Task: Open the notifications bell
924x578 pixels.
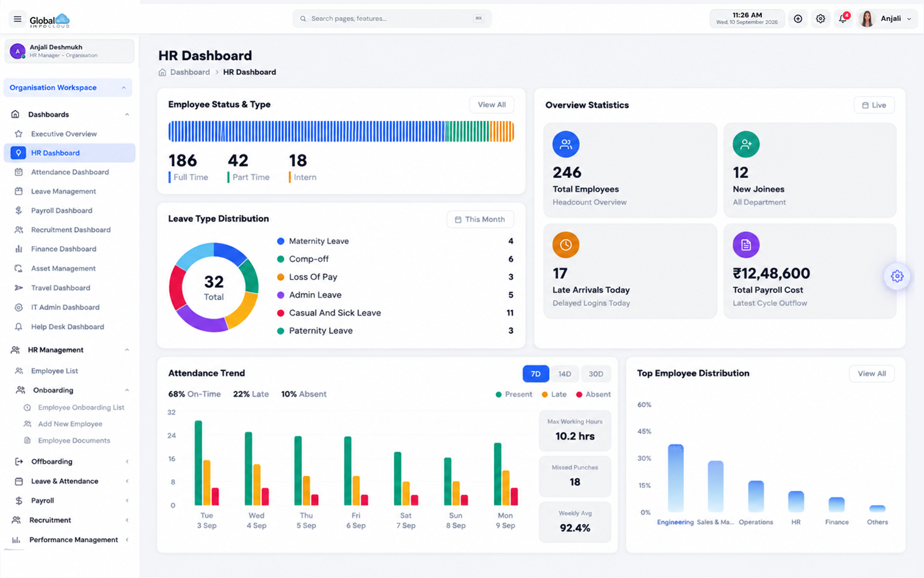Action: tap(843, 18)
